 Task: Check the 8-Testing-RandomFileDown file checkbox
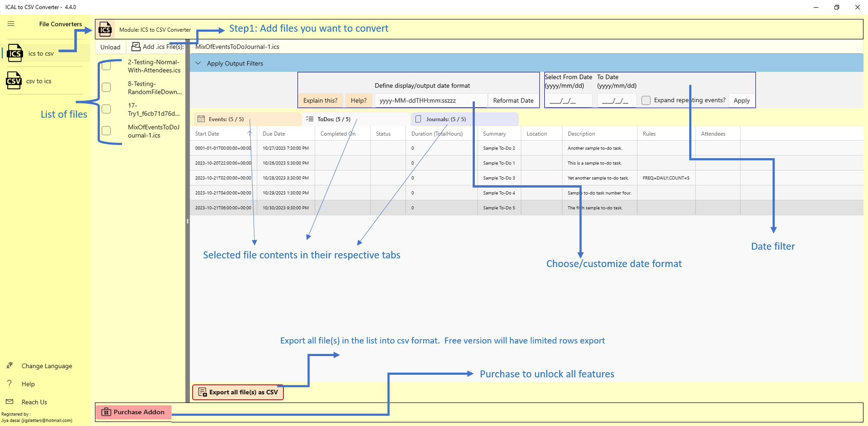(x=106, y=87)
